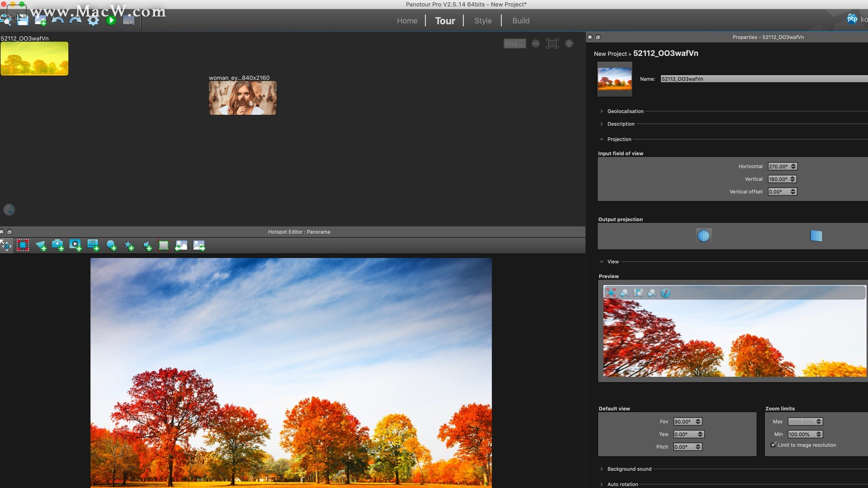868x488 pixels.
Task: Select the woman_ey...840x2160 panorama thumbnail
Action: click(x=243, y=98)
